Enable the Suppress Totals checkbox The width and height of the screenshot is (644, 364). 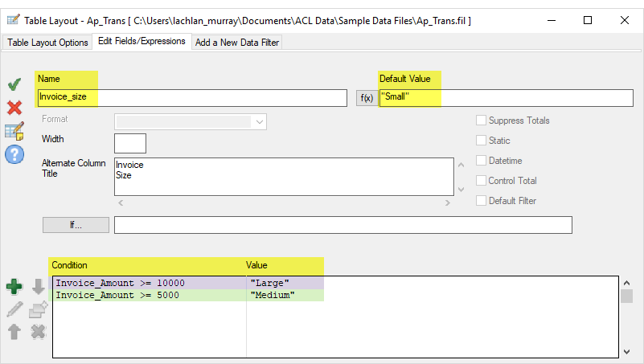pyautogui.click(x=481, y=121)
